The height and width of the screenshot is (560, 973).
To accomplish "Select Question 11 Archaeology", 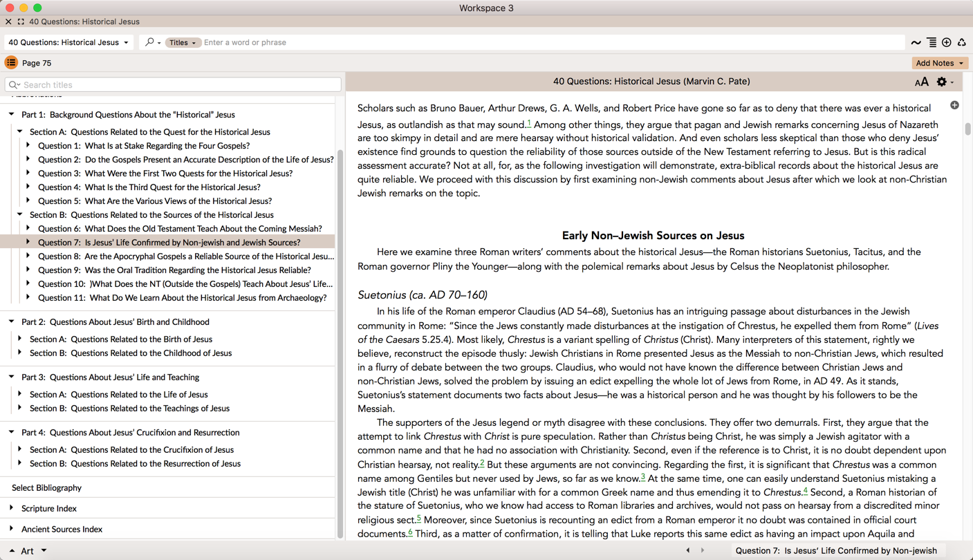I will click(x=183, y=298).
